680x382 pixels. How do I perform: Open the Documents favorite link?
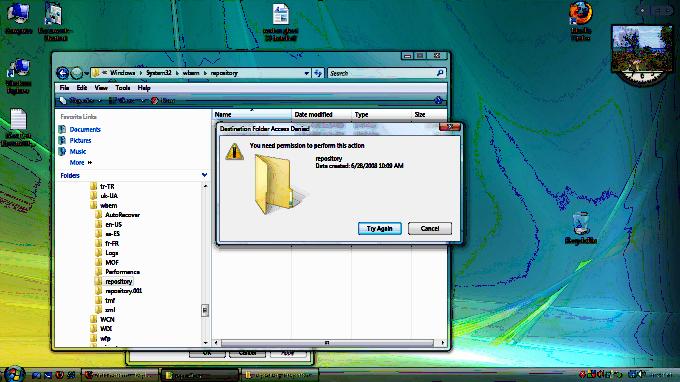pyautogui.click(x=85, y=129)
